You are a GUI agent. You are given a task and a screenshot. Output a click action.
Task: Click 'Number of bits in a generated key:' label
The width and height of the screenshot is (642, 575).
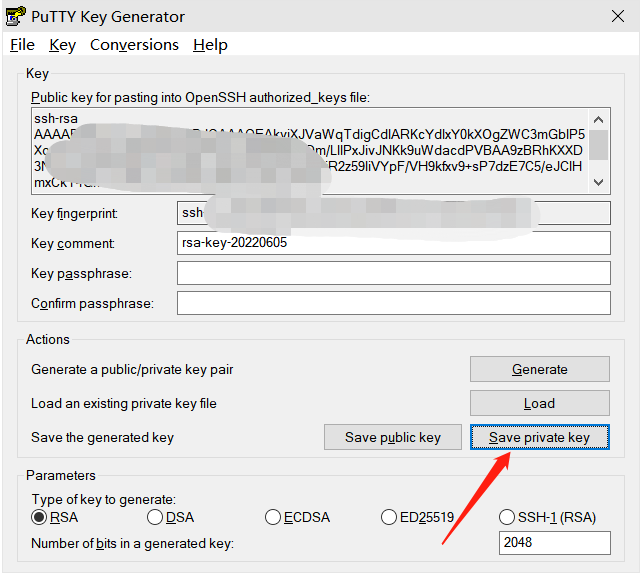coord(132,543)
